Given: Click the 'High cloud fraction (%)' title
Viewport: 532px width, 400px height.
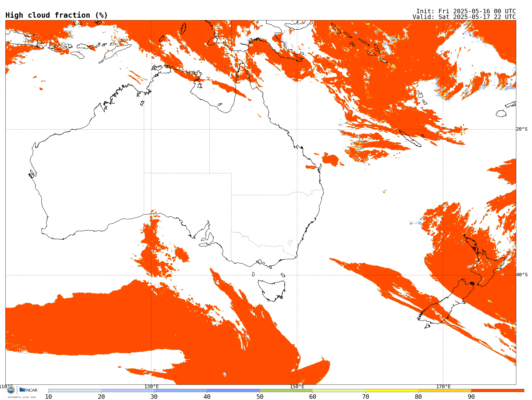Looking at the screenshot, I should click(x=56, y=15).
